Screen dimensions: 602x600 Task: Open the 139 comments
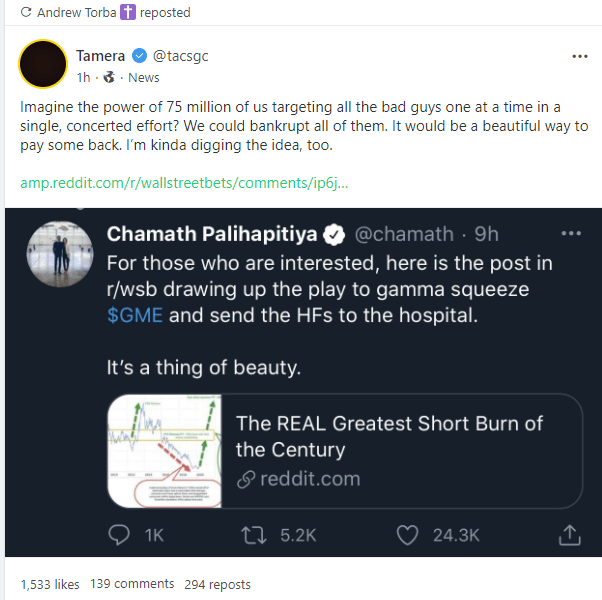click(x=132, y=584)
